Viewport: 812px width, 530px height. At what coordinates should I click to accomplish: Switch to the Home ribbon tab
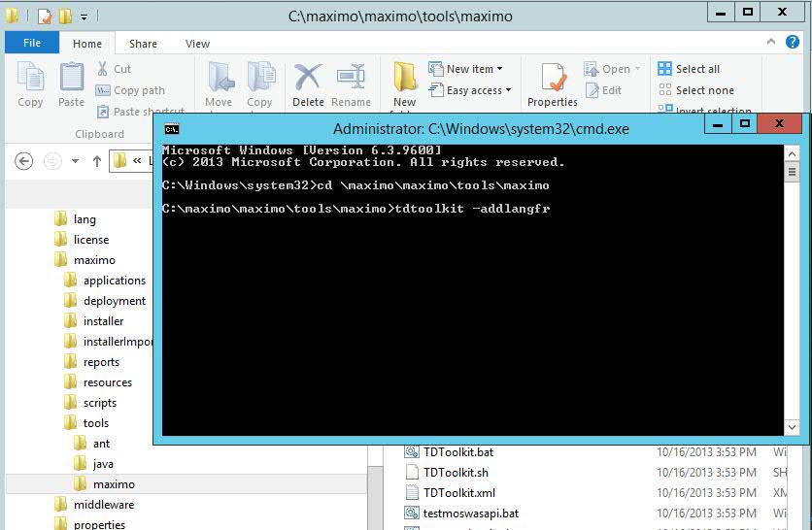(x=87, y=44)
